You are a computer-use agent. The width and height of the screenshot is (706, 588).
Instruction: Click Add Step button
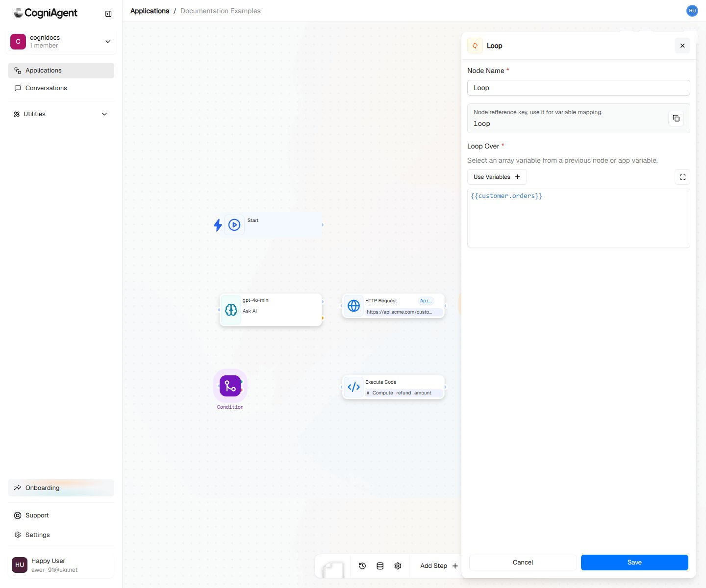tap(439, 566)
